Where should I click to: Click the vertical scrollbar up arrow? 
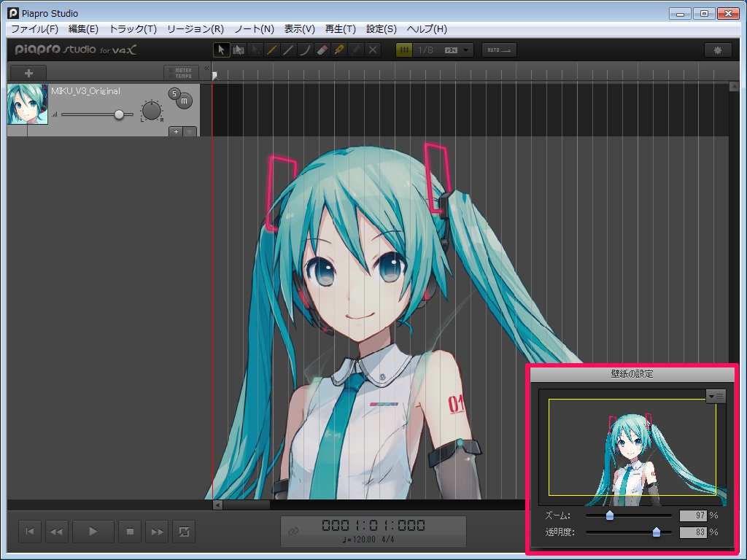pos(734,87)
